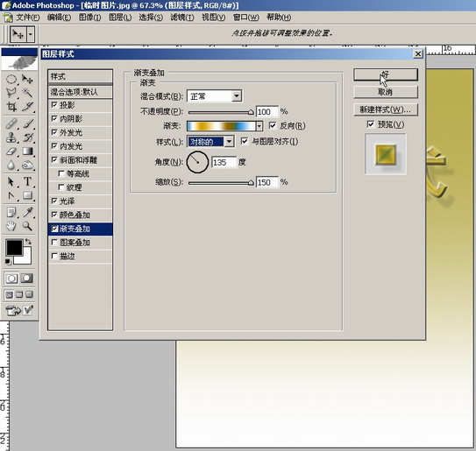
Task: Select the Gradient tool
Action: point(27,151)
